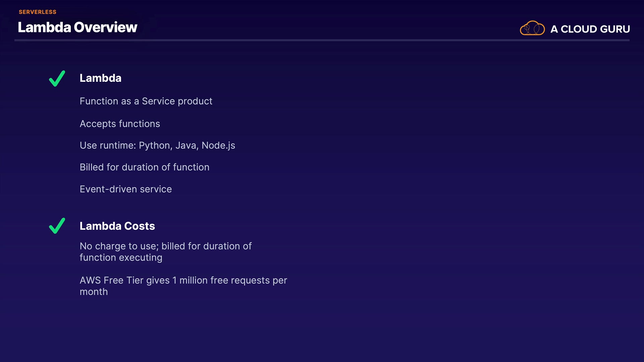Click the AWS Free Tier bullet line
This screenshot has height=362, width=644.
tap(183, 281)
